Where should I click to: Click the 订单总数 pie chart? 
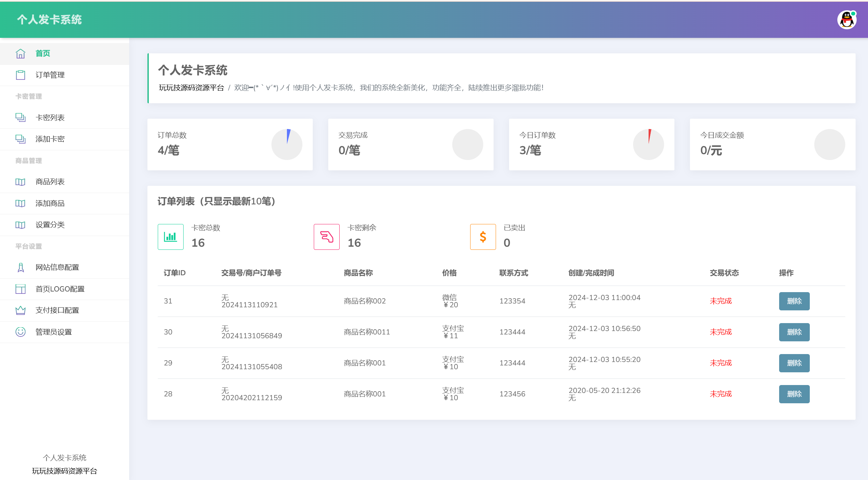click(x=287, y=145)
